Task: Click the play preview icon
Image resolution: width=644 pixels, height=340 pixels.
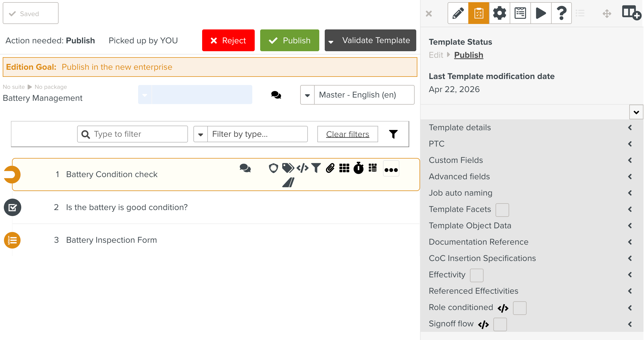Action: pyautogui.click(x=541, y=13)
